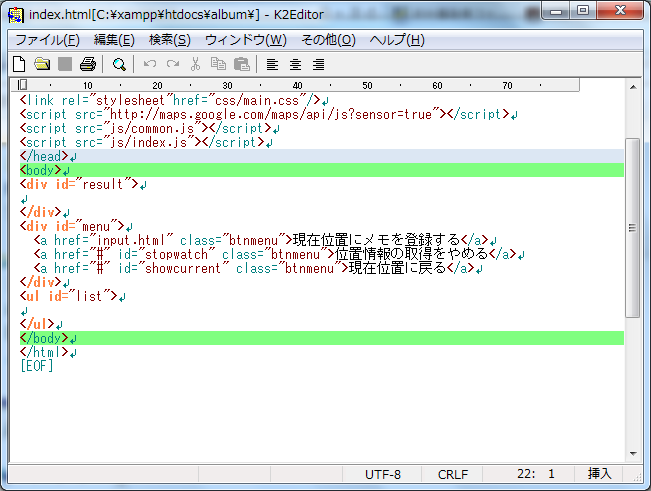Screen dimensions: 651x491
Task: Open the 検索(S) menu
Action: click(x=170, y=40)
